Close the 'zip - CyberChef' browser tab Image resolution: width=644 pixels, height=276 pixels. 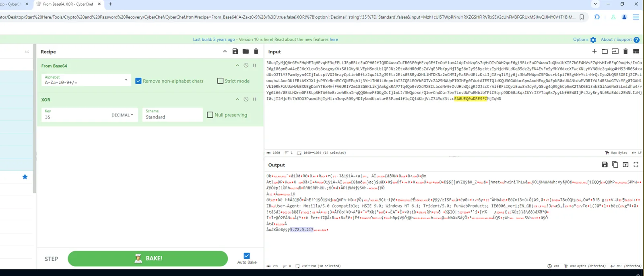(x=27, y=4)
